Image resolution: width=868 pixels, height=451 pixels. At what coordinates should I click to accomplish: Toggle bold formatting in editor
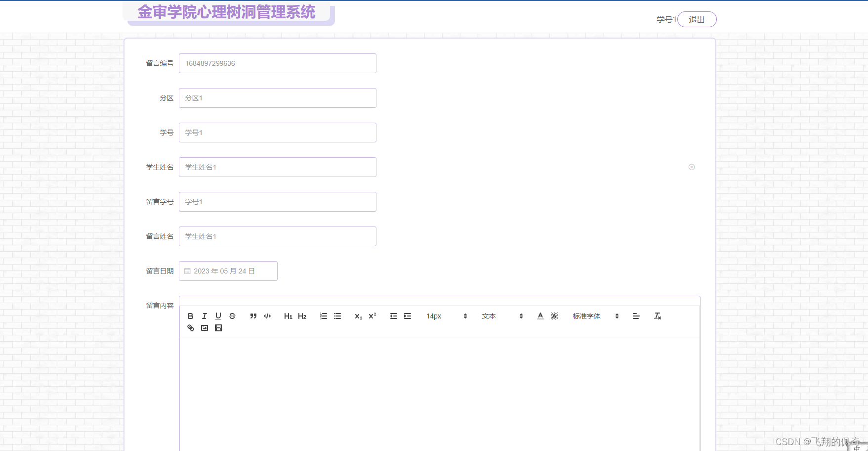191,316
